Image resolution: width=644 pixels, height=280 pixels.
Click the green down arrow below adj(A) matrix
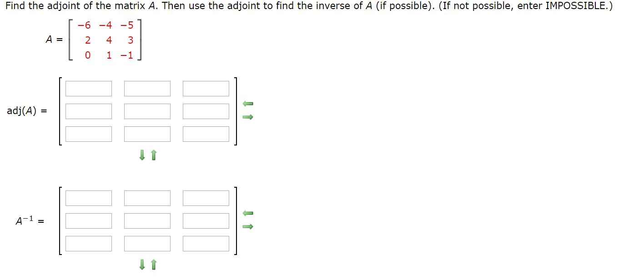(141, 155)
